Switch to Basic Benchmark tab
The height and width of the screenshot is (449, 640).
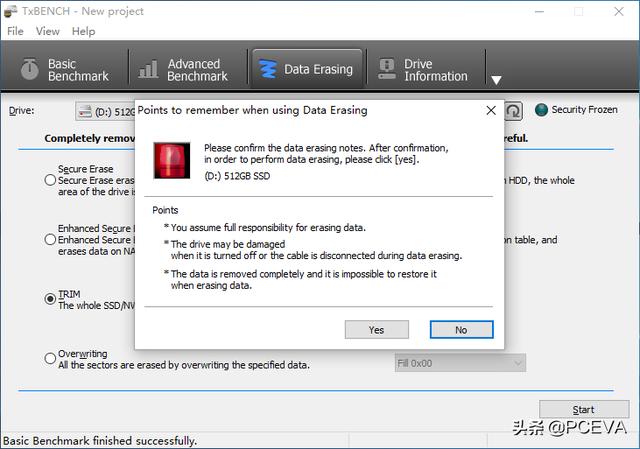click(x=65, y=69)
